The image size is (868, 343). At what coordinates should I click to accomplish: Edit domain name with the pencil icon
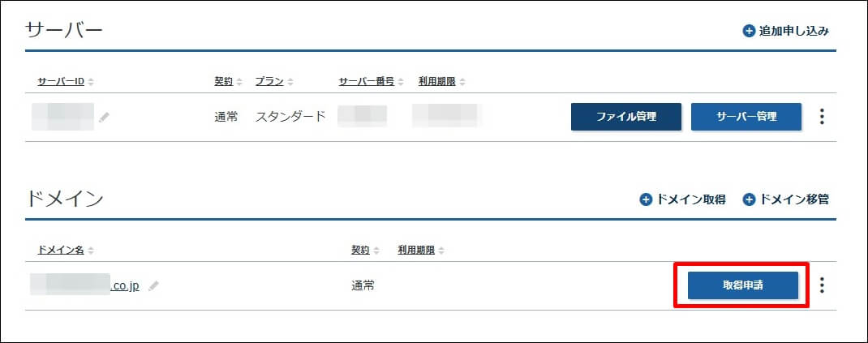point(153,286)
